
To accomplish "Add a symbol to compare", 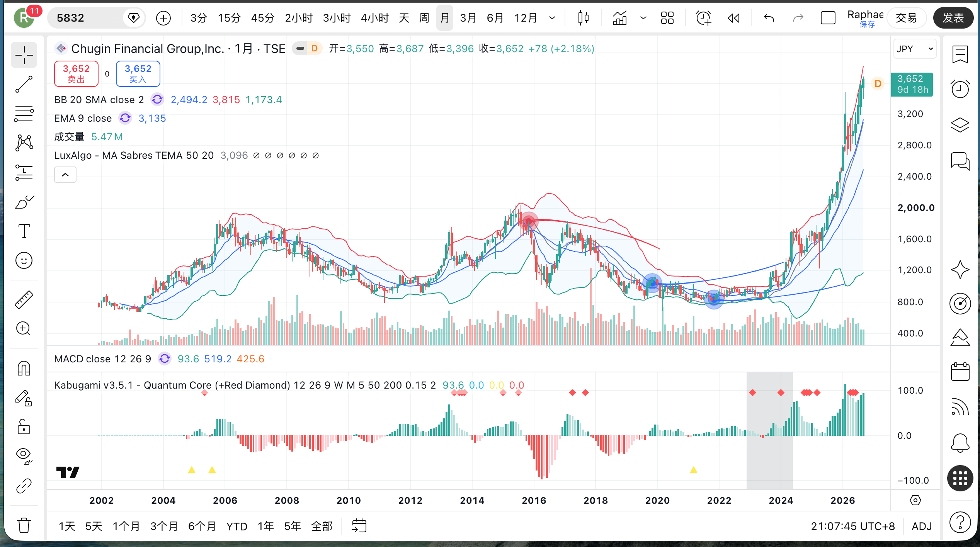I will [163, 18].
